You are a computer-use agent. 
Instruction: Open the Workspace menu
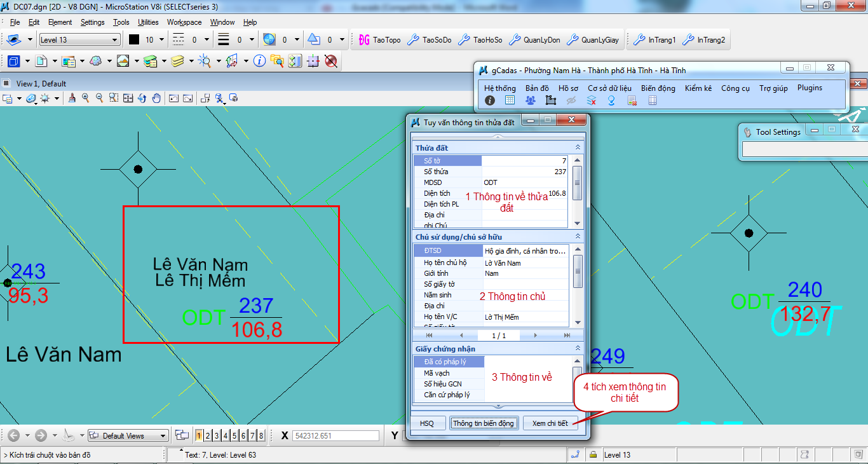(184, 22)
